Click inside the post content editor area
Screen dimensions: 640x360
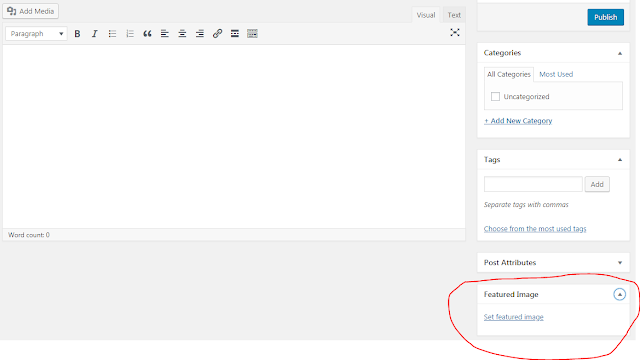[234, 136]
